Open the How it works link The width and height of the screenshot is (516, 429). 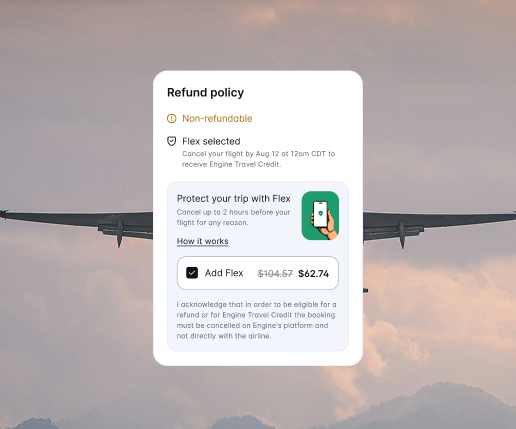[202, 241]
